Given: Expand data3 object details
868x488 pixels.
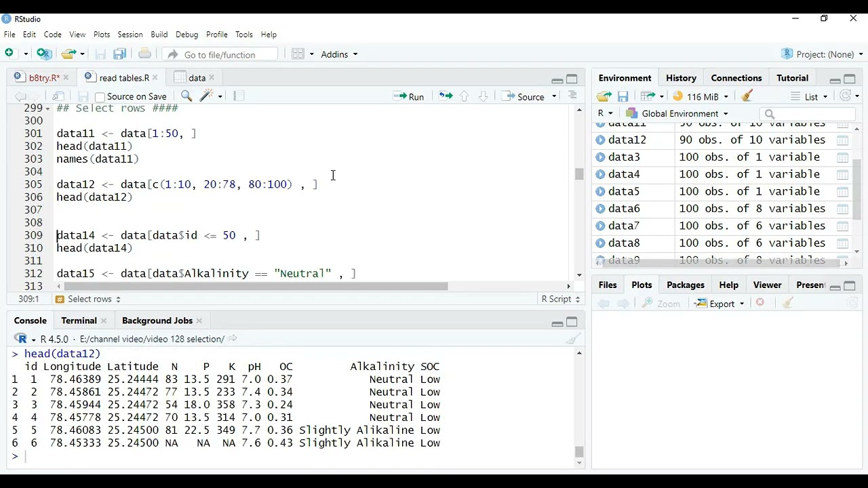Looking at the screenshot, I should (x=600, y=157).
